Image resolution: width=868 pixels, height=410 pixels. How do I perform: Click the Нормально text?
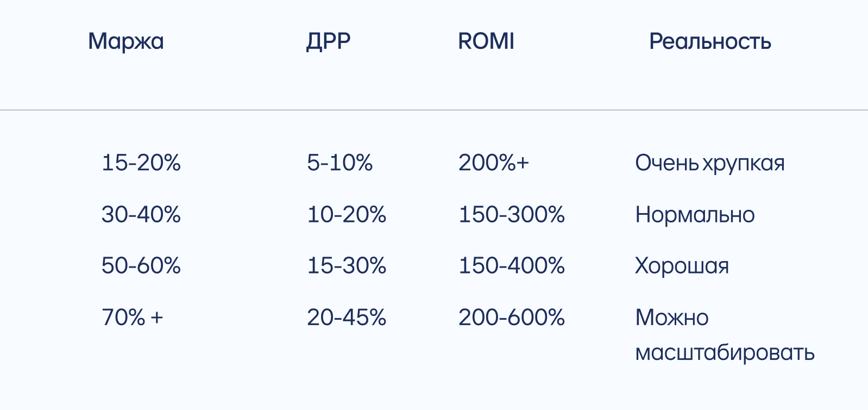695,214
